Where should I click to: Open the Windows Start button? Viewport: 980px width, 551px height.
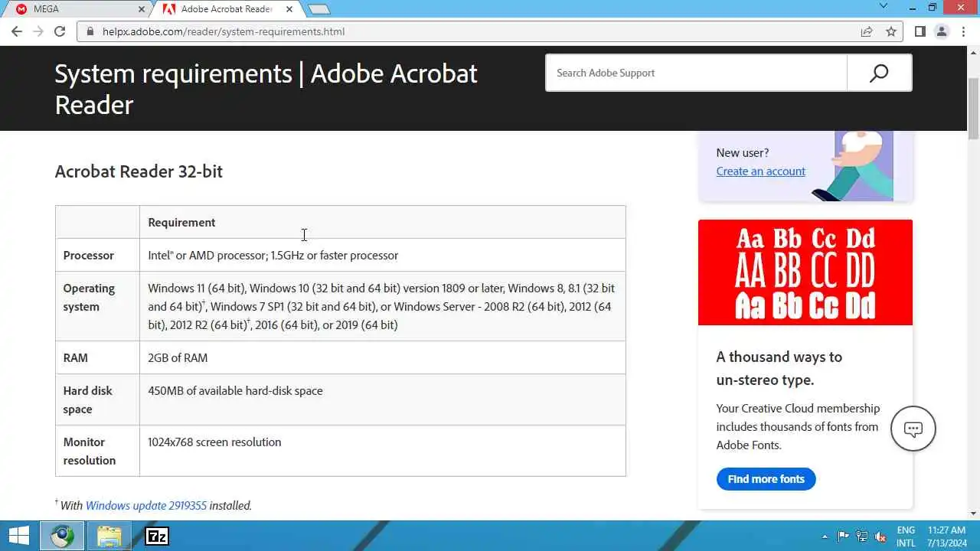pos(18,536)
